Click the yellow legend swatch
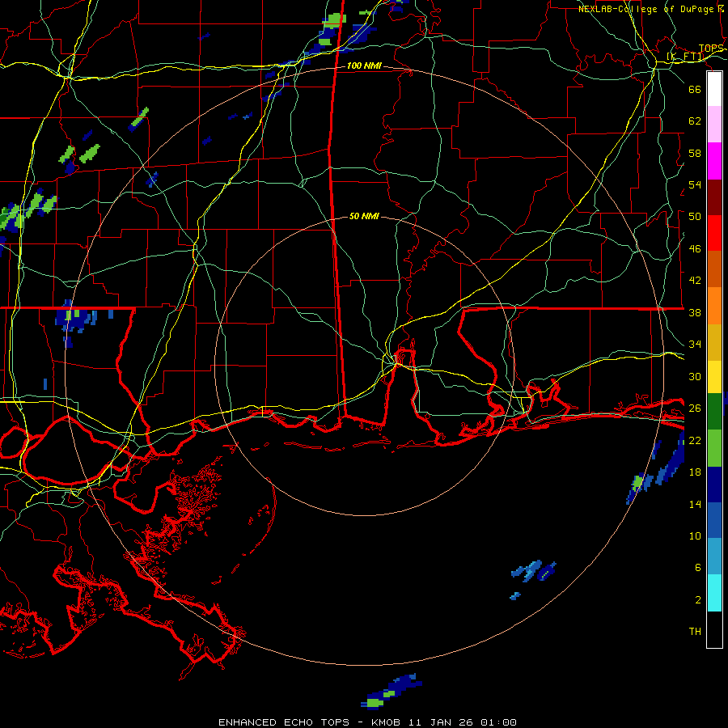 714,376
